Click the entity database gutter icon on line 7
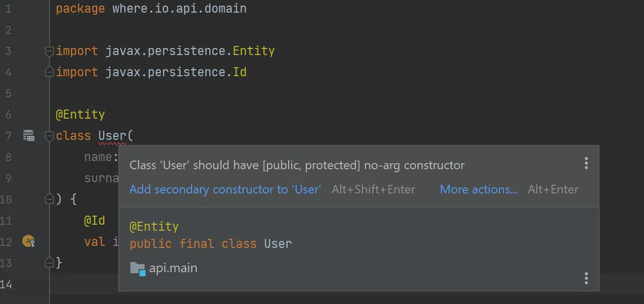 (29, 135)
